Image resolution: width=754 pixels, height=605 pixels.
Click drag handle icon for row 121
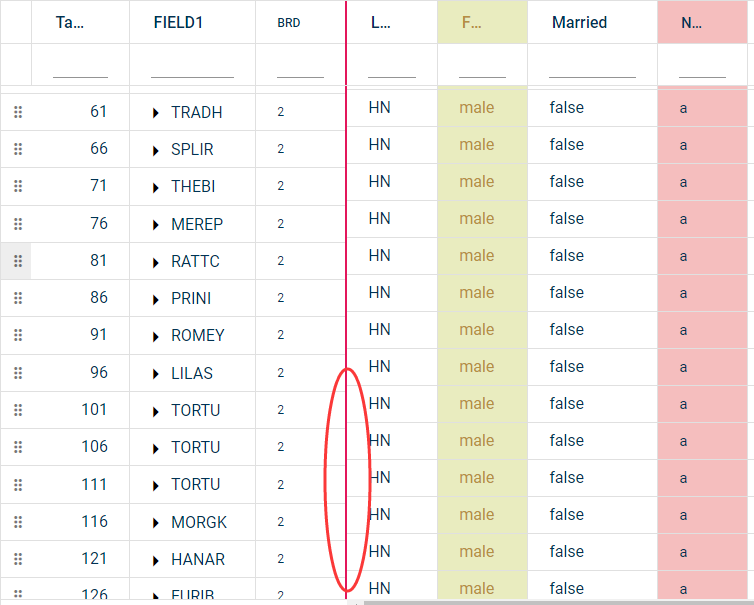tap(17, 559)
